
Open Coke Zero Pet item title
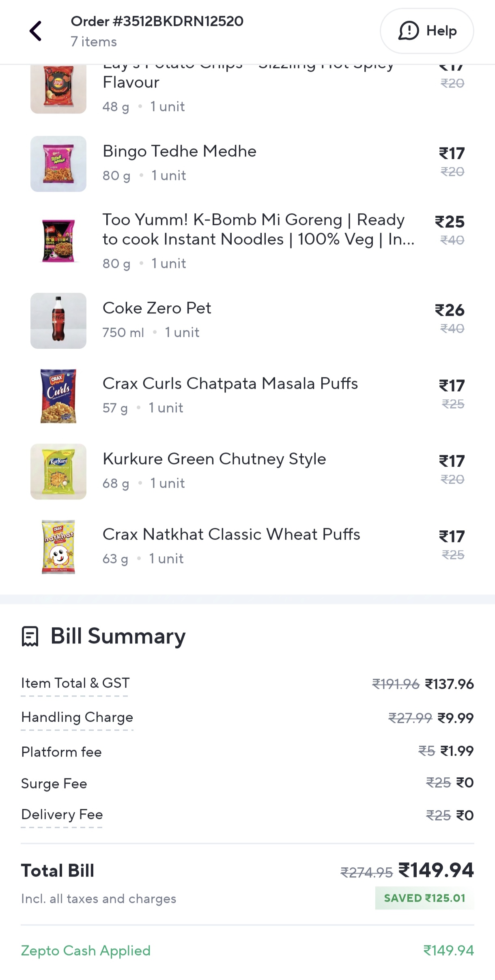157,308
